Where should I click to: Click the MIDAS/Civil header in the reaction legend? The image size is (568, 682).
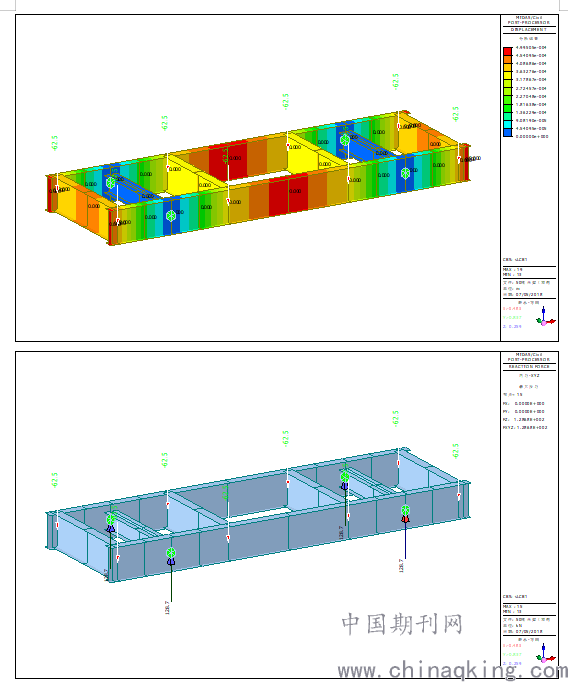pyautogui.click(x=529, y=355)
